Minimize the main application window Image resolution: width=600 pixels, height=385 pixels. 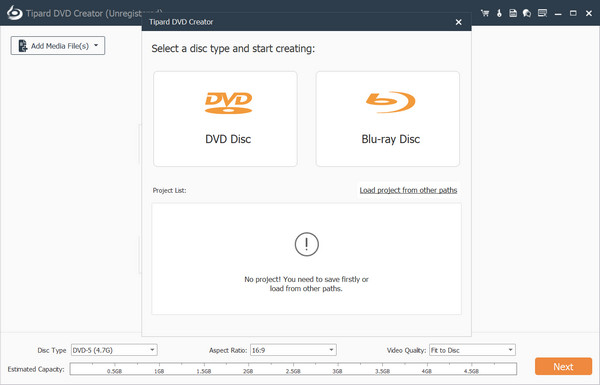(x=558, y=13)
